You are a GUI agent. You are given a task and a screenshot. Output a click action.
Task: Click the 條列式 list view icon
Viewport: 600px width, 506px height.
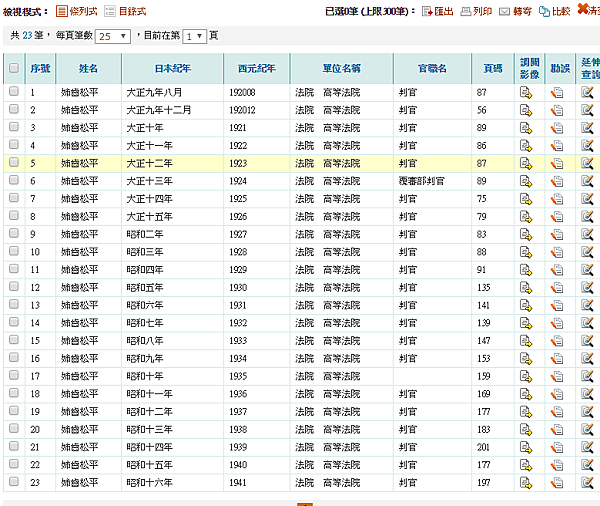(x=62, y=11)
